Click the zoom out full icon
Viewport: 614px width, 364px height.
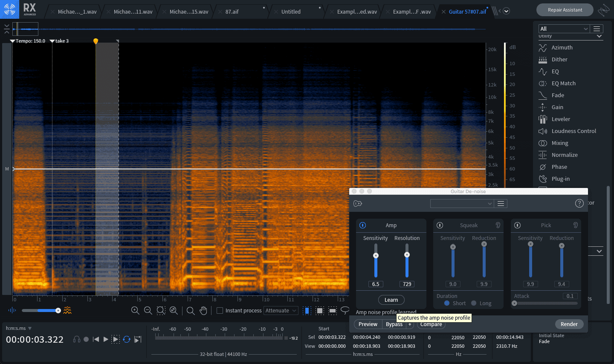[174, 311]
